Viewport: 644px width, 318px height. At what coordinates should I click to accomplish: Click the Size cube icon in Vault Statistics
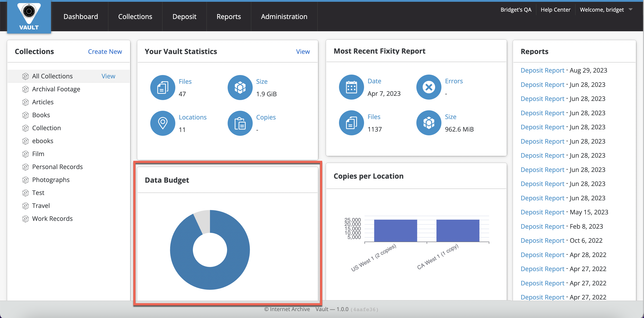point(240,87)
